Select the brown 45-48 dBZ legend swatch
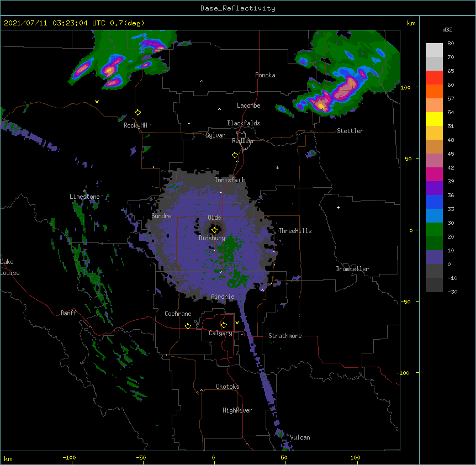The height and width of the screenshot is (465, 476). [x=434, y=147]
